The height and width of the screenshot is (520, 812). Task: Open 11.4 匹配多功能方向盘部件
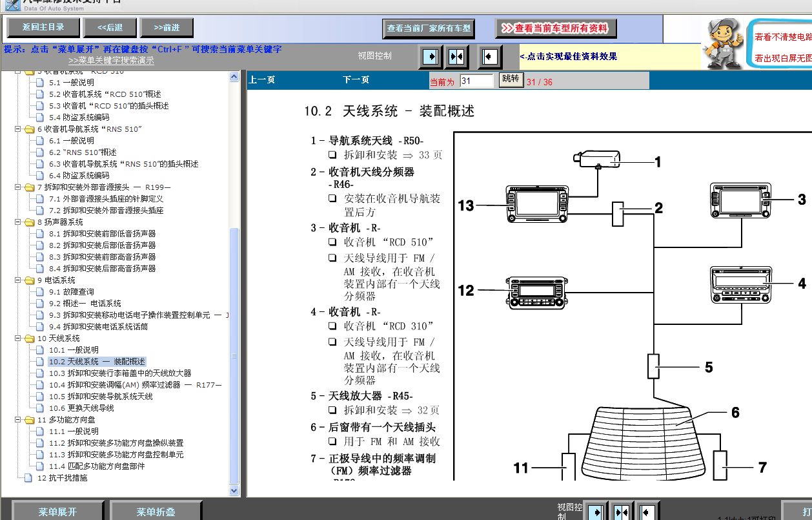pyautogui.click(x=96, y=466)
